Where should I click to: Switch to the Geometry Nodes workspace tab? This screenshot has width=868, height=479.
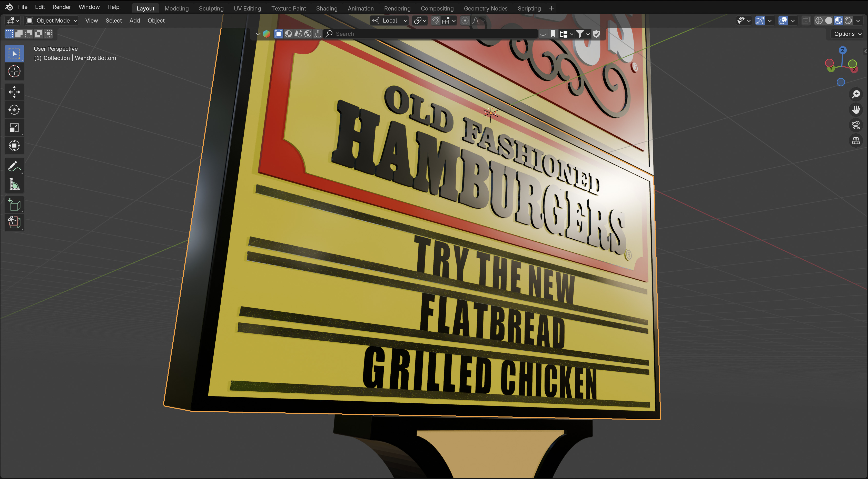point(486,8)
